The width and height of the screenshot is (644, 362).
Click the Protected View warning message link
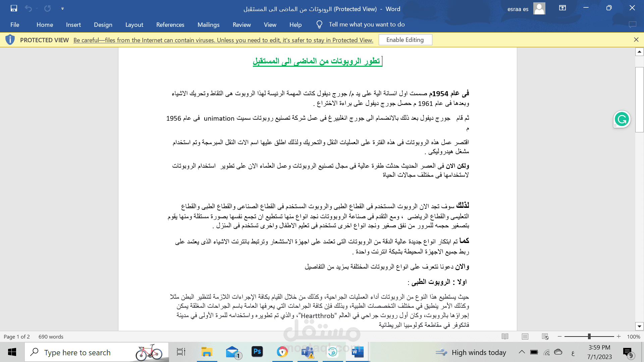coord(223,40)
